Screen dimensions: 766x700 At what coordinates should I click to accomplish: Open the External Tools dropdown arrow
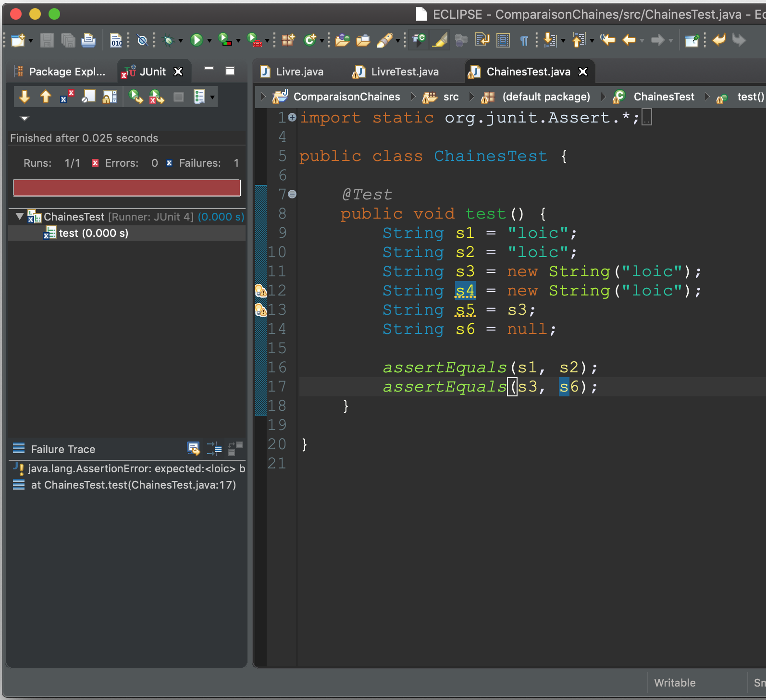point(267,41)
